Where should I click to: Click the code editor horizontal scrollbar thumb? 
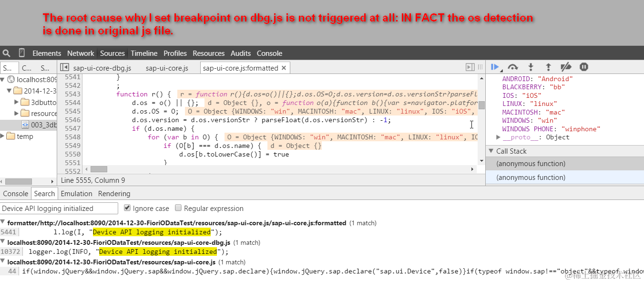[x=99, y=169]
